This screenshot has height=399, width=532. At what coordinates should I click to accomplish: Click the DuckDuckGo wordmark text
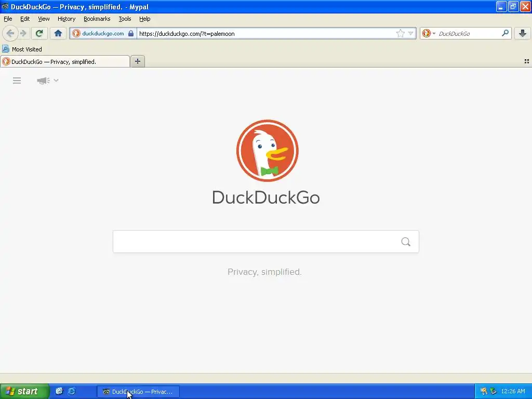point(266,197)
